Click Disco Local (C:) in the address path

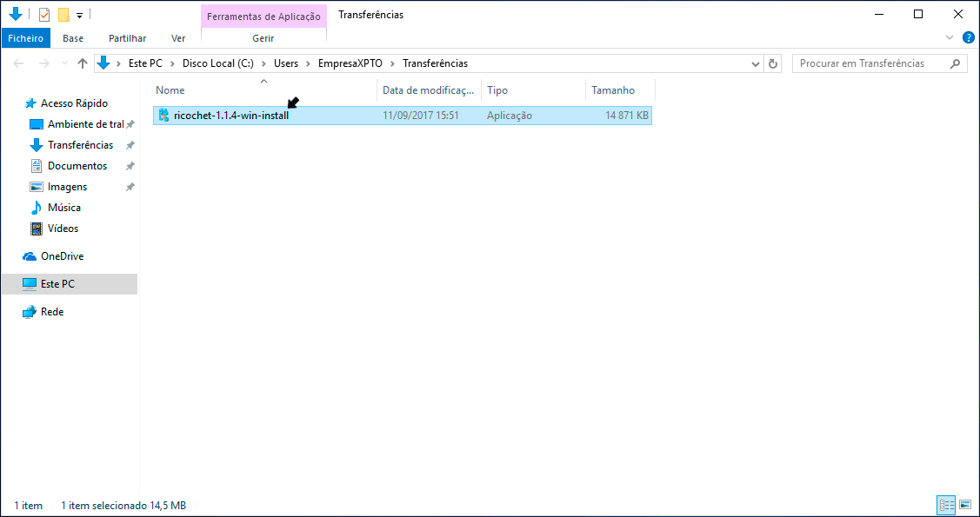[x=218, y=63]
